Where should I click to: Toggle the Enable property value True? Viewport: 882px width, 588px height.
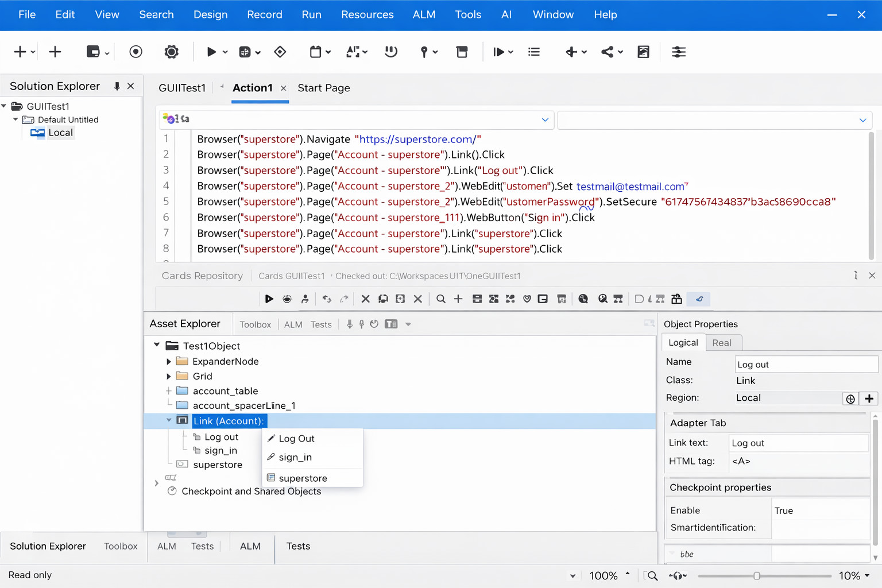(x=783, y=510)
